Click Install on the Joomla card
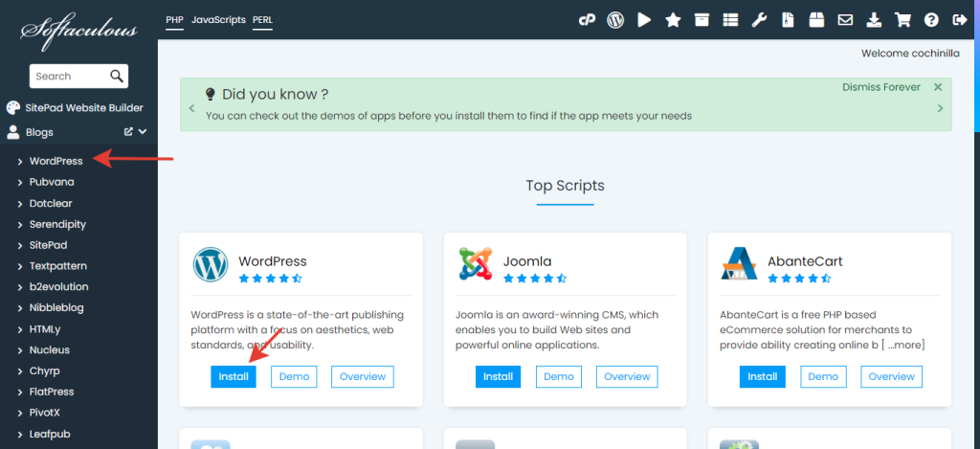Image resolution: width=980 pixels, height=449 pixels. tap(498, 376)
